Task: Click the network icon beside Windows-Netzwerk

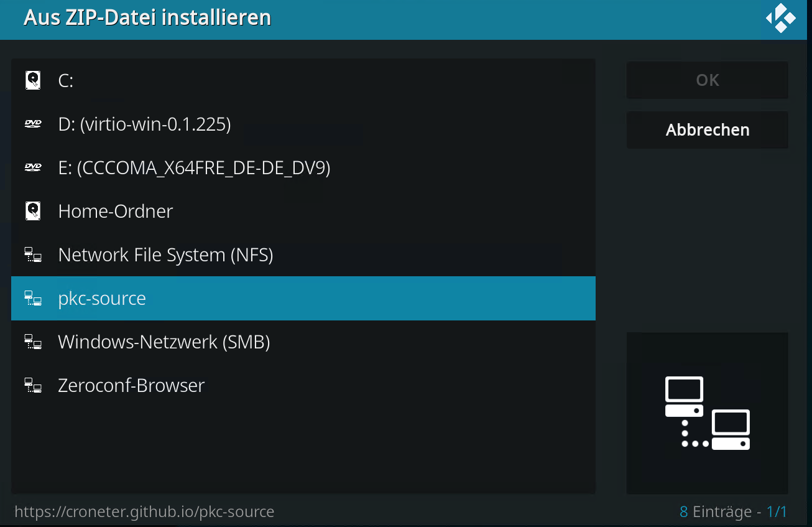Action: click(33, 342)
